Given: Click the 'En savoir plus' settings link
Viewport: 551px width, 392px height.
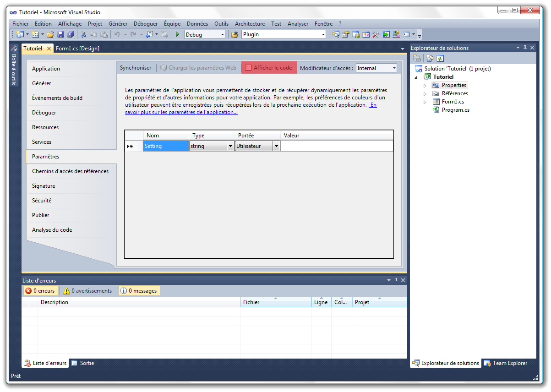Looking at the screenshot, I should pos(181,112).
